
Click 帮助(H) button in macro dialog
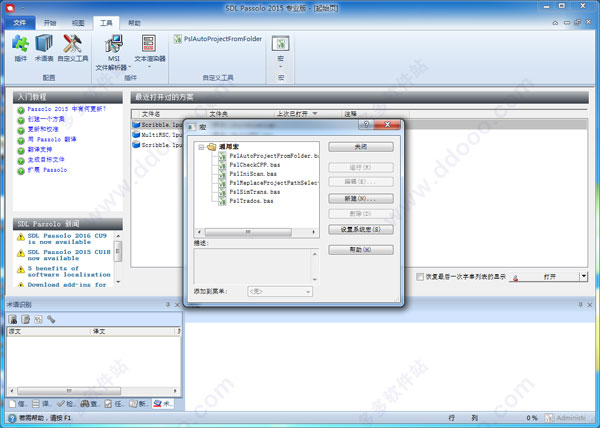coord(361,250)
